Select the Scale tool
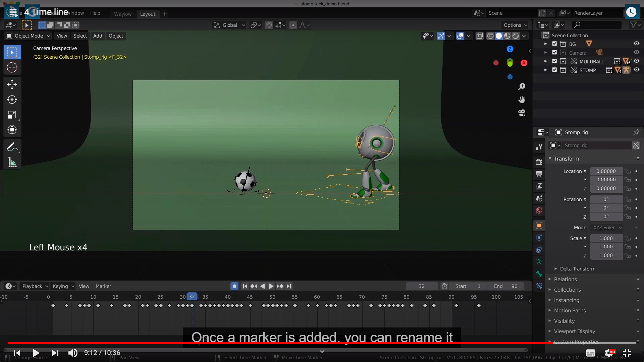 pos(12,115)
